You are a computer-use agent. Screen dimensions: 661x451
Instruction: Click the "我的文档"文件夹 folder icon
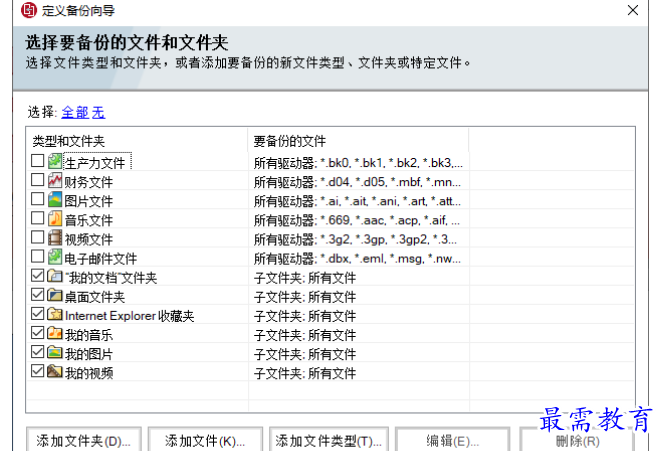coord(55,276)
